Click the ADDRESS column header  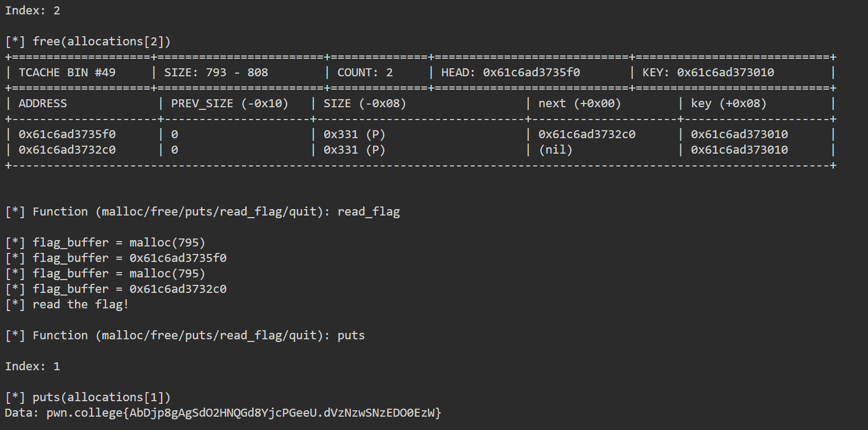(x=43, y=103)
